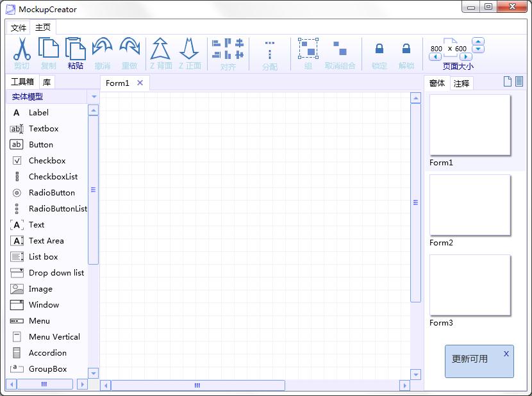Close the 更新可用 notification
532x396 pixels.
[x=506, y=354]
